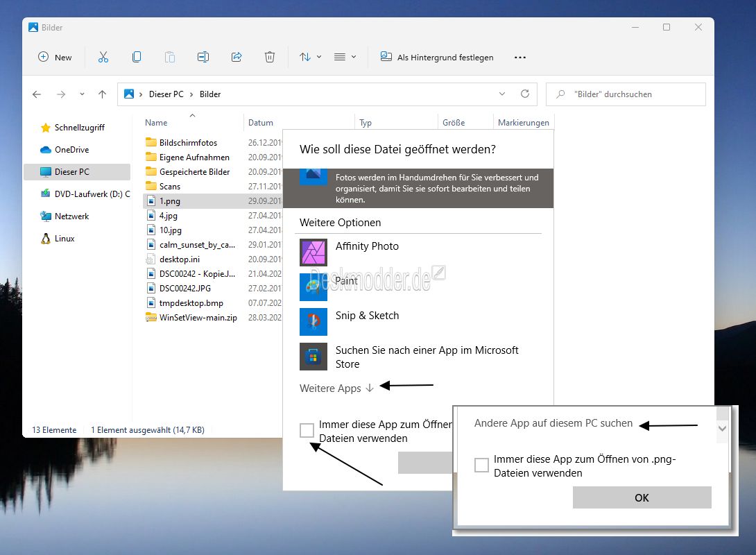This screenshot has height=555, width=756.
Task: Click the Paste clipboard icon
Action: tap(170, 57)
